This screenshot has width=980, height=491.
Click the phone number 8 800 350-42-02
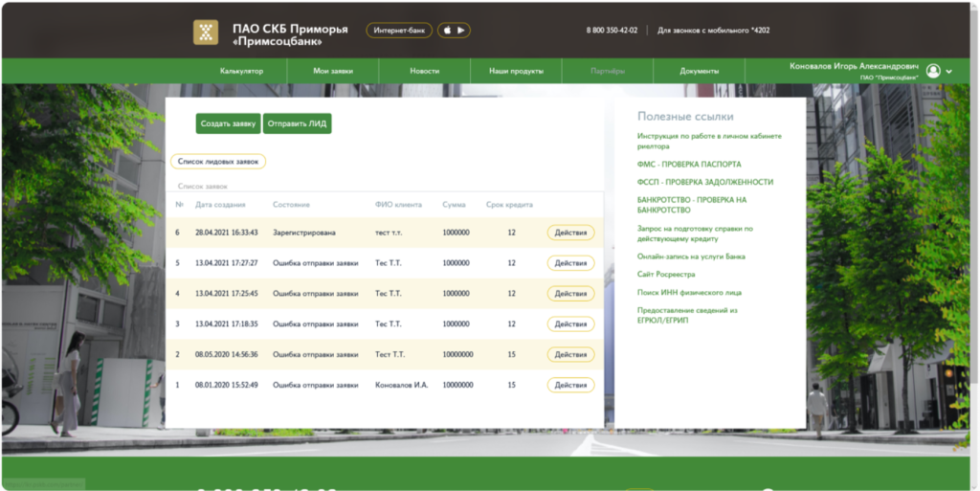612,31
